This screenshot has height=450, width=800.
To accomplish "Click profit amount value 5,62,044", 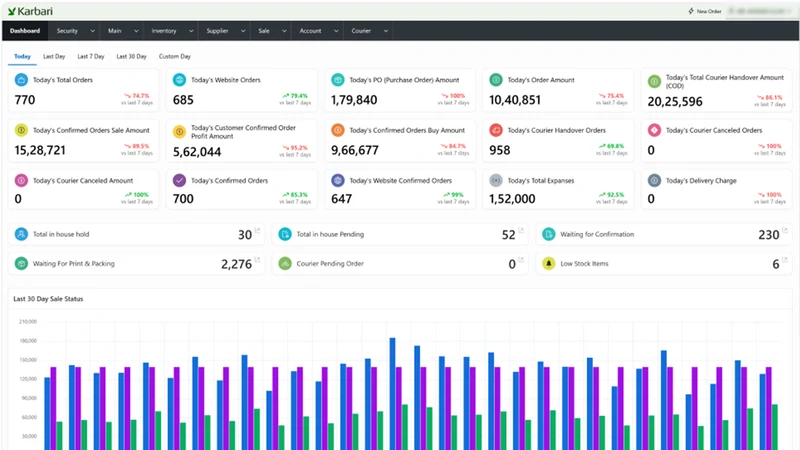I will (x=197, y=152).
